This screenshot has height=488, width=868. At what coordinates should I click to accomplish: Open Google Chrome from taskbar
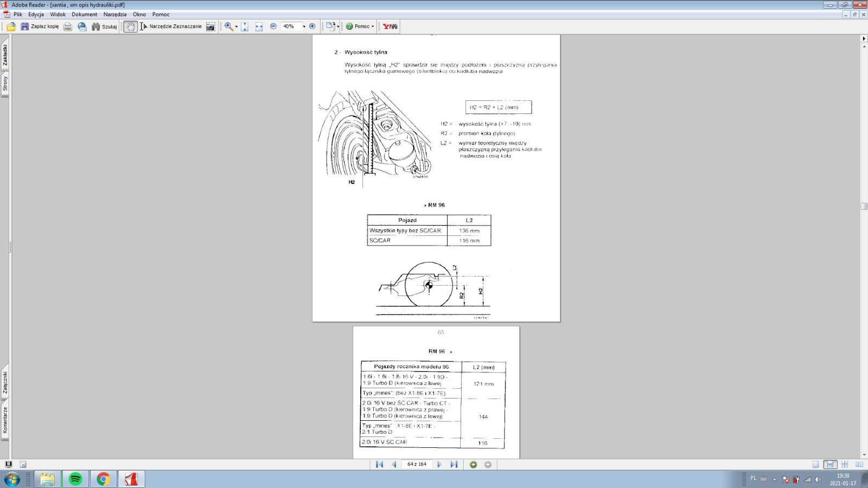point(103,479)
